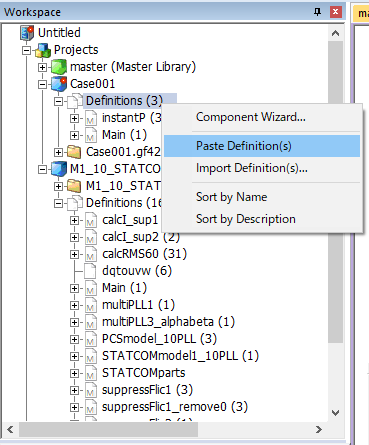This screenshot has width=369, height=445.
Task: Click the dqtouvw blank definition icon
Action: click(90, 271)
